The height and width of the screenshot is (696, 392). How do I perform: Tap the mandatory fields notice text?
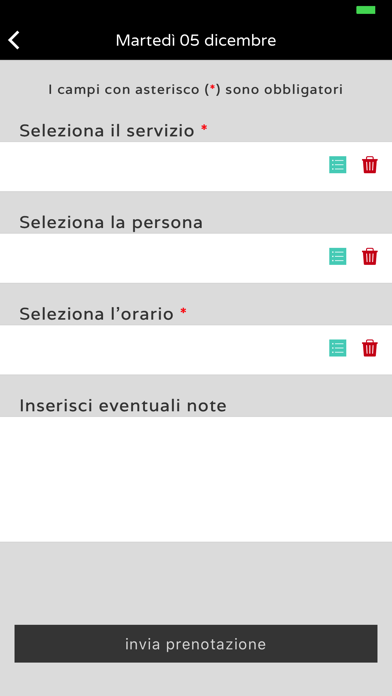pos(196,90)
